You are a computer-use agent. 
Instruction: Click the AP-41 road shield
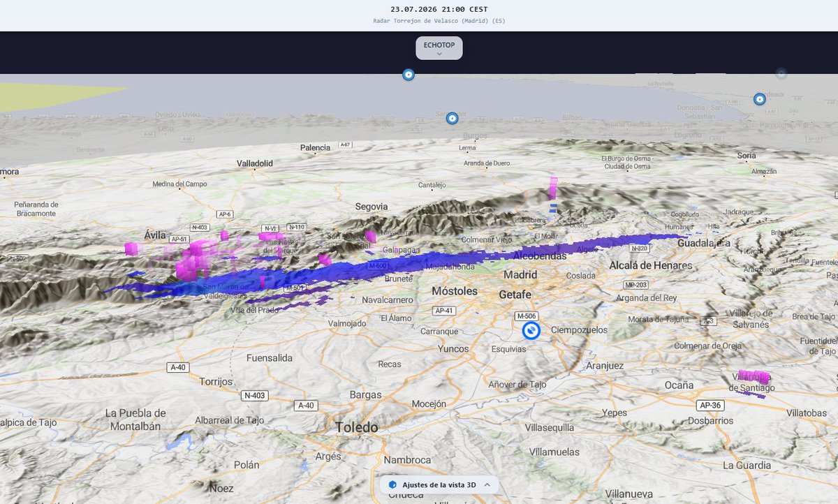pyautogui.click(x=444, y=311)
